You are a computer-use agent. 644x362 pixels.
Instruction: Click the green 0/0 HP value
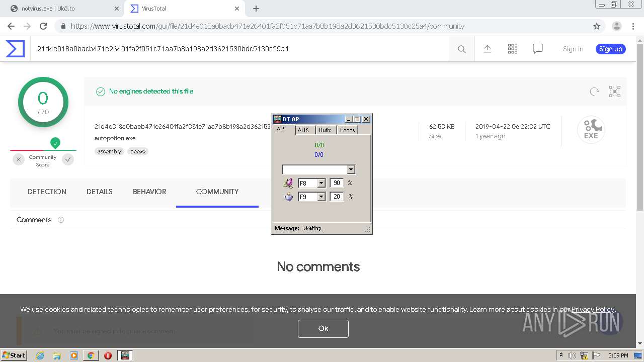[319, 145]
